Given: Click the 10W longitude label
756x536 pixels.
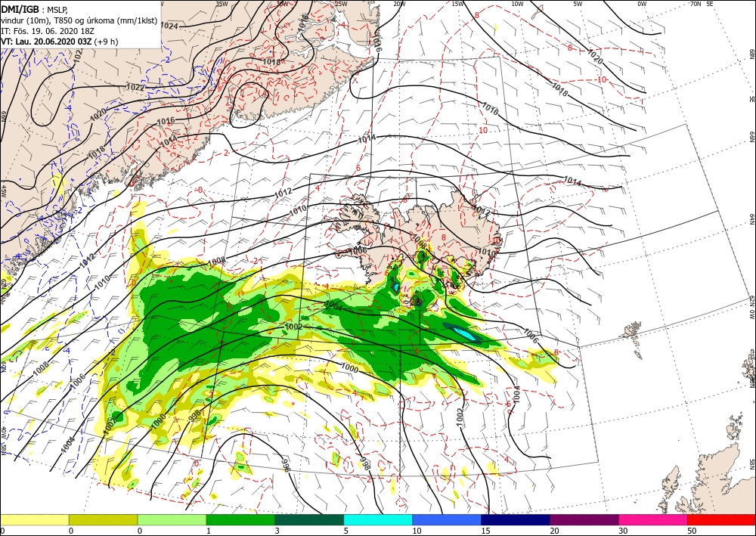Looking at the screenshot, I should (517, 4).
